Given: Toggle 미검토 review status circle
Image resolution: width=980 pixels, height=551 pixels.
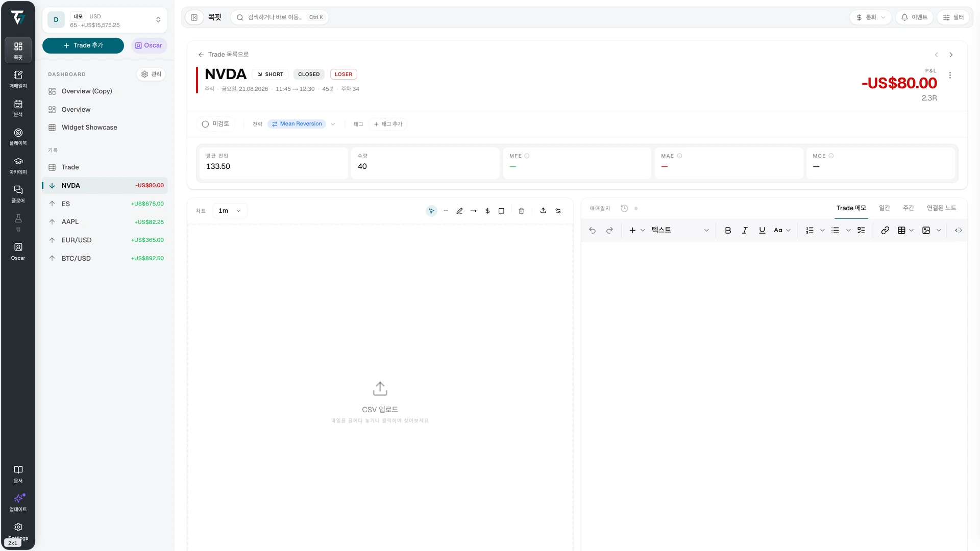Looking at the screenshot, I should tap(215, 124).
